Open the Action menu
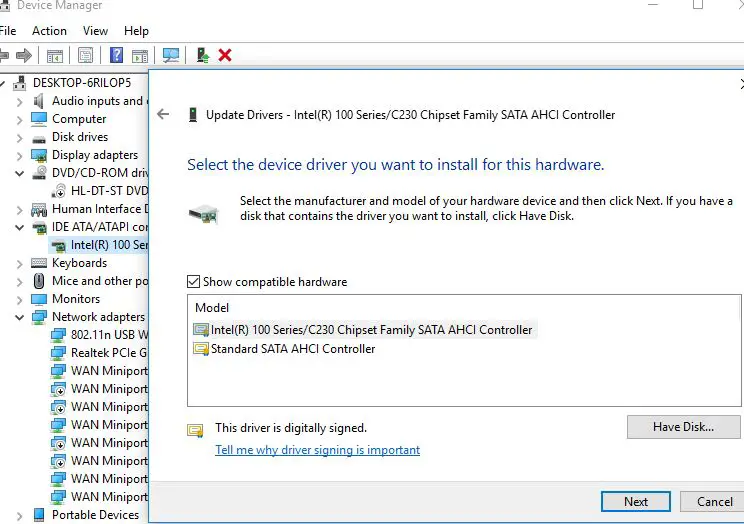Image resolution: width=744 pixels, height=524 pixels. point(49,31)
